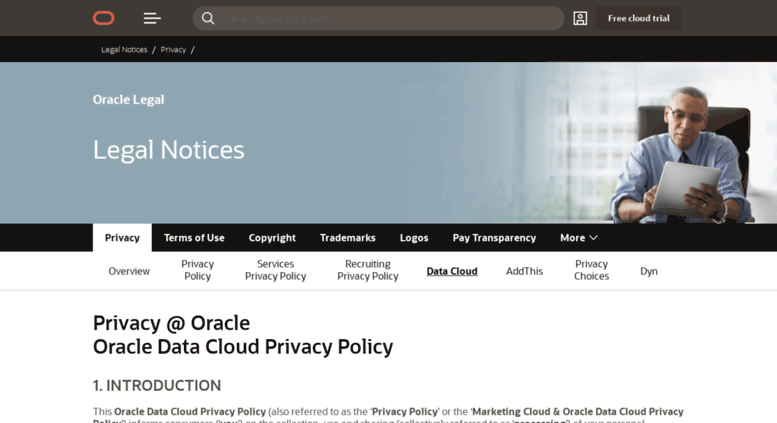Click the Legal Notices banner heading
The height and width of the screenshot is (423, 777).
coord(168,150)
